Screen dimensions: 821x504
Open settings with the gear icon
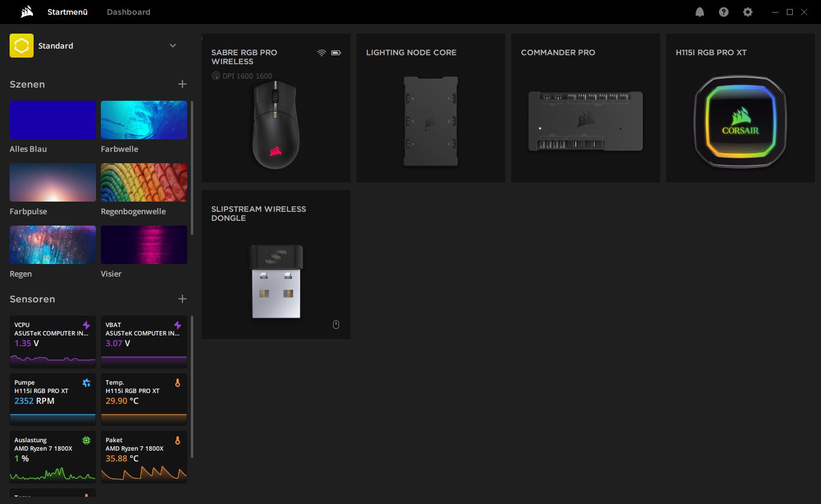(x=747, y=12)
